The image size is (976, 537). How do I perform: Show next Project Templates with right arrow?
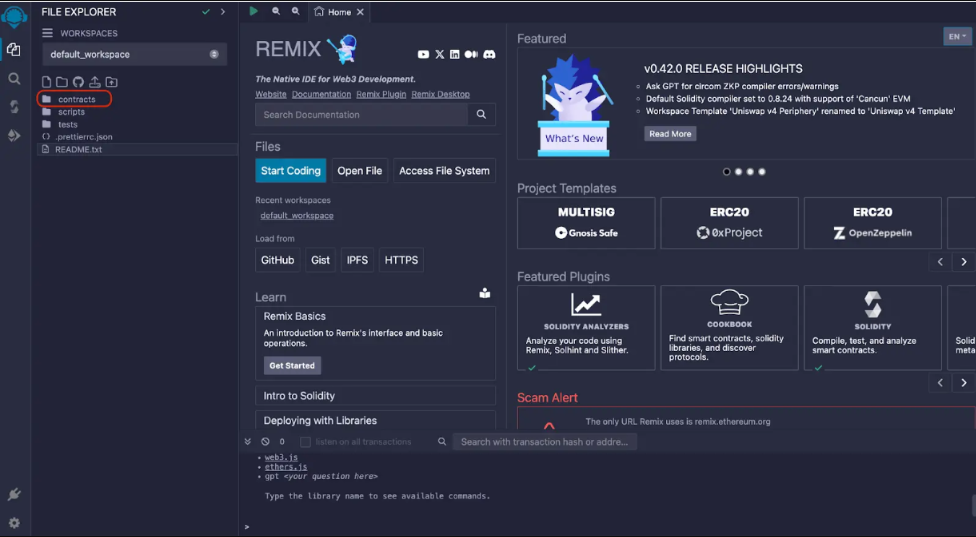click(x=964, y=262)
